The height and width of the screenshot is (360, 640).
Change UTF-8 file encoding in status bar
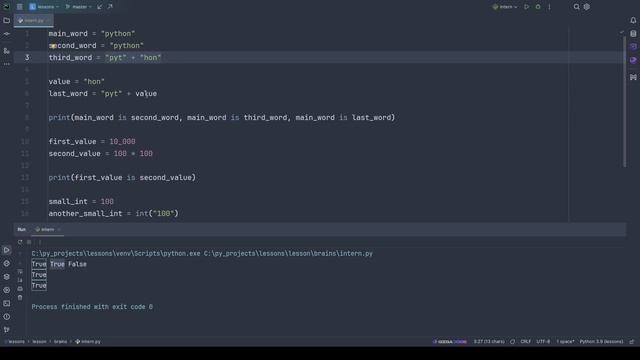(x=543, y=342)
